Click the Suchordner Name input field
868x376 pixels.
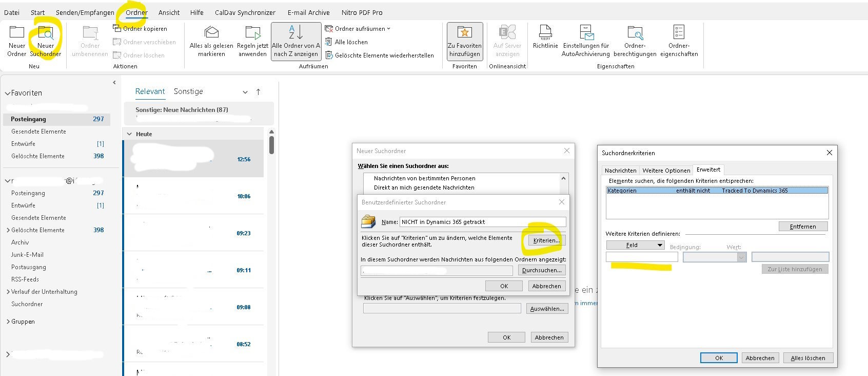click(x=482, y=222)
